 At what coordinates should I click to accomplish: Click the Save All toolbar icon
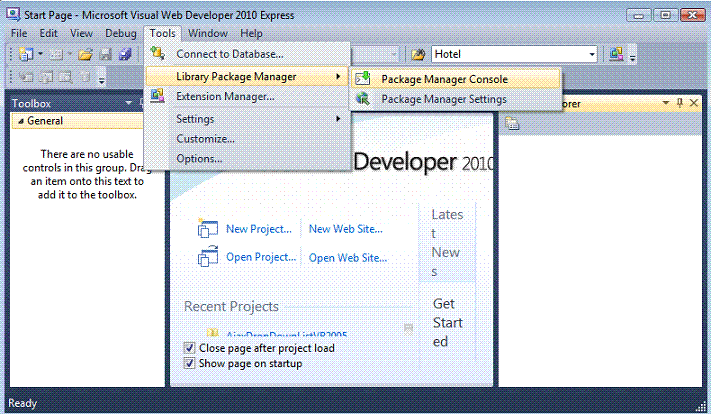[125, 54]
